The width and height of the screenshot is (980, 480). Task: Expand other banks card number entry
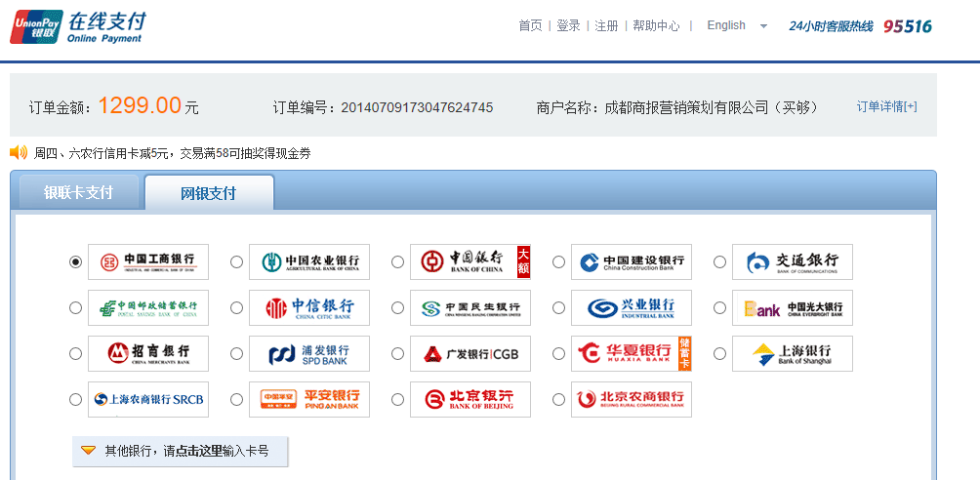coord(180,451)
